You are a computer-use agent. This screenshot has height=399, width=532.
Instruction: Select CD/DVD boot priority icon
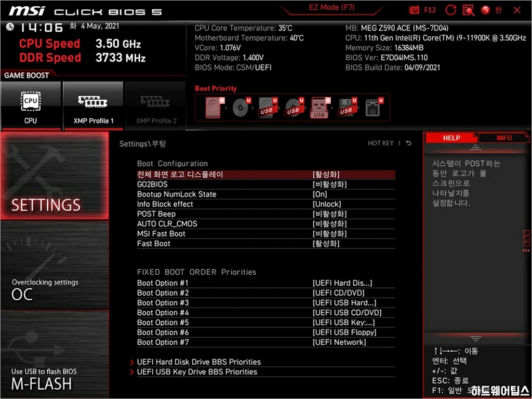pyautogui.click(x=241, y=108)
